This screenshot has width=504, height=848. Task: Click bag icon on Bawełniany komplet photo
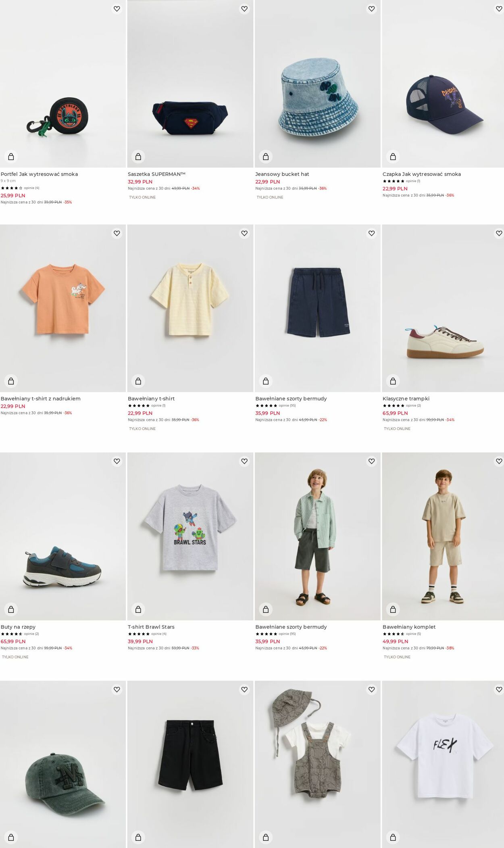(393, 609)
